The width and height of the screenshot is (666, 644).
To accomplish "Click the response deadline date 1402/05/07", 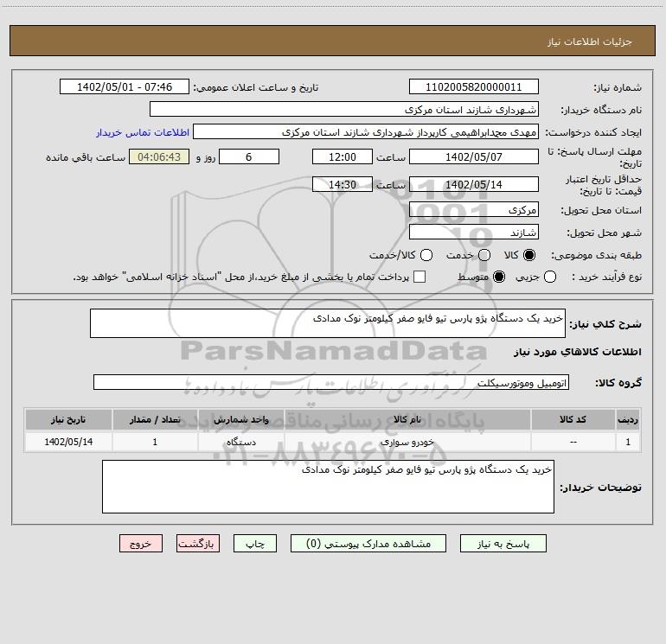I will pyautogui.click(x=474, y=156).
